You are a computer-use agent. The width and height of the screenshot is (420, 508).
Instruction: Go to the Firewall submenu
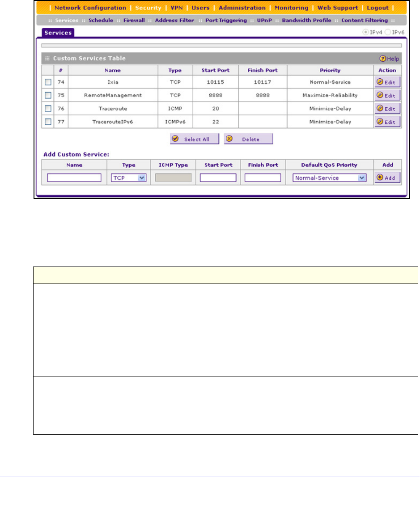pyautogui.click(x=134, y=20)
